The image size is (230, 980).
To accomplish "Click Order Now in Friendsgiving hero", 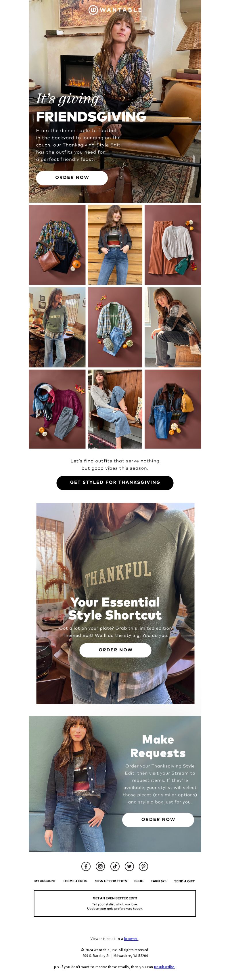I will point(72,178).
